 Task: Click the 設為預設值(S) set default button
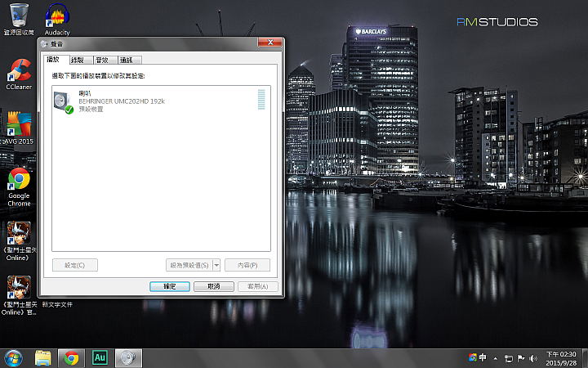(x=189, y=265)
